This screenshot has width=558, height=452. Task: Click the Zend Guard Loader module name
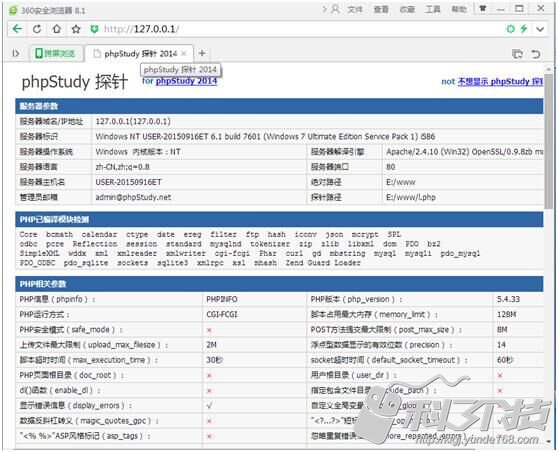click(323, 263)
